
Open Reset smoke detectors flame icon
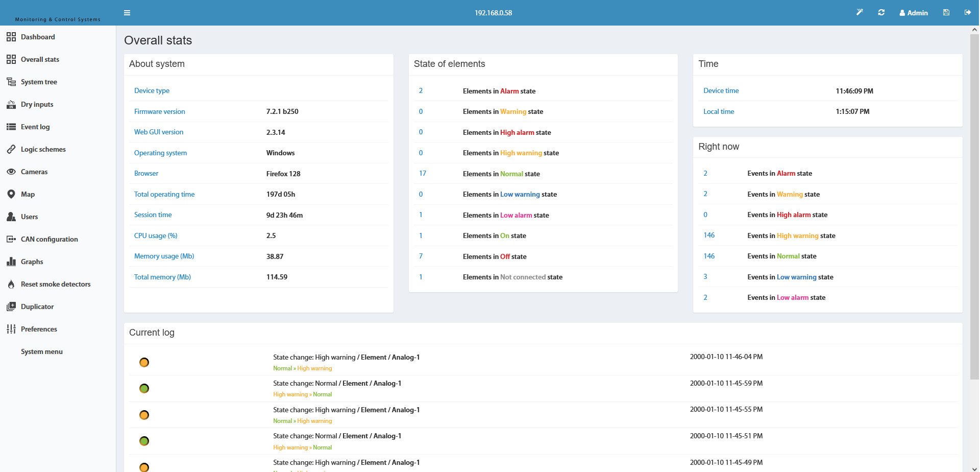pyautogui.click(x=11, y=284)
